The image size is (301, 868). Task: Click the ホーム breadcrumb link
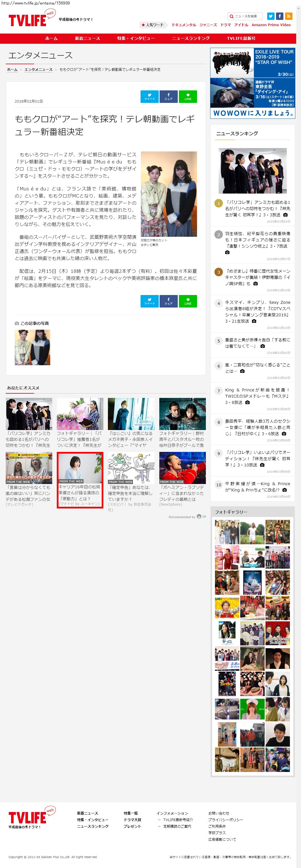coord(12,69)
